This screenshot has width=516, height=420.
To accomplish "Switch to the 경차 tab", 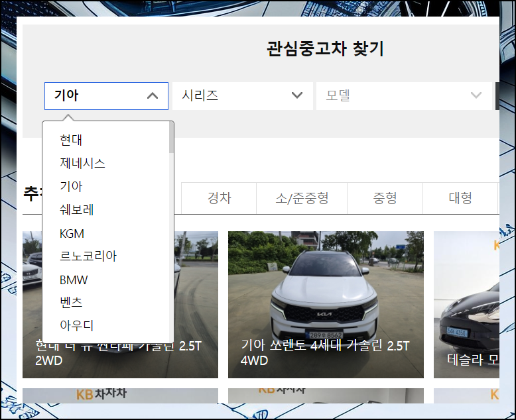I will (219, 198).
